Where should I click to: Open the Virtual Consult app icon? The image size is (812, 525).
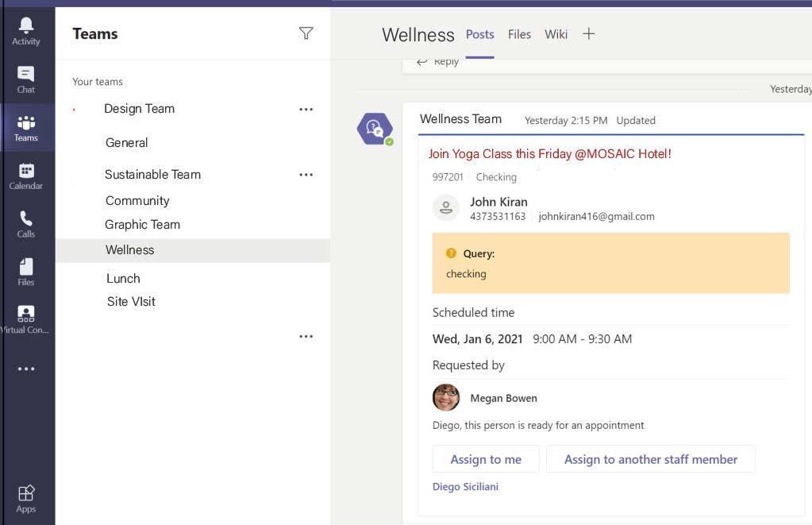click(x=26, y=320)
